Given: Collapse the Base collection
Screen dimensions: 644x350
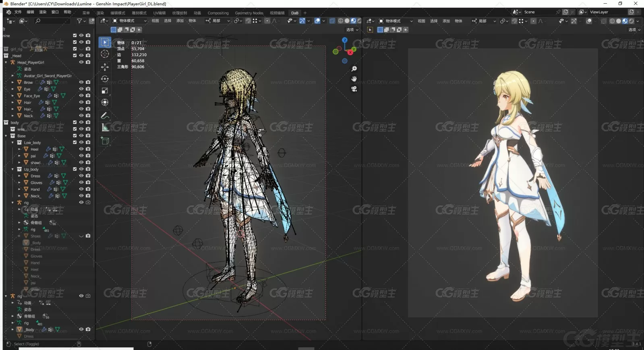Looking at the screenshot, I should [6, 136].
